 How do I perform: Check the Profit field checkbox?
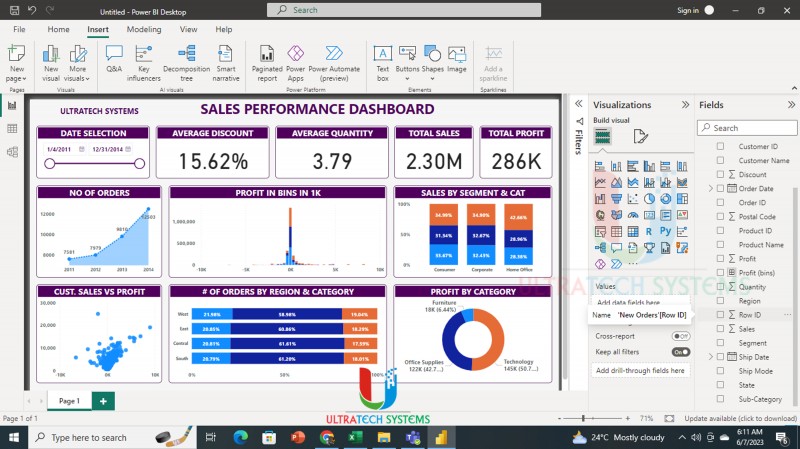pyautogui.click(x=720, y=259)
